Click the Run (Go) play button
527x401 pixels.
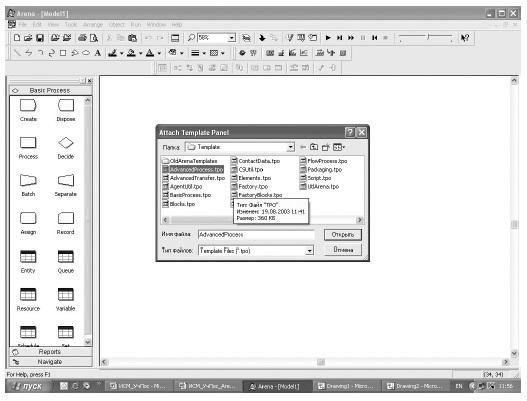(x=328, y=38)
